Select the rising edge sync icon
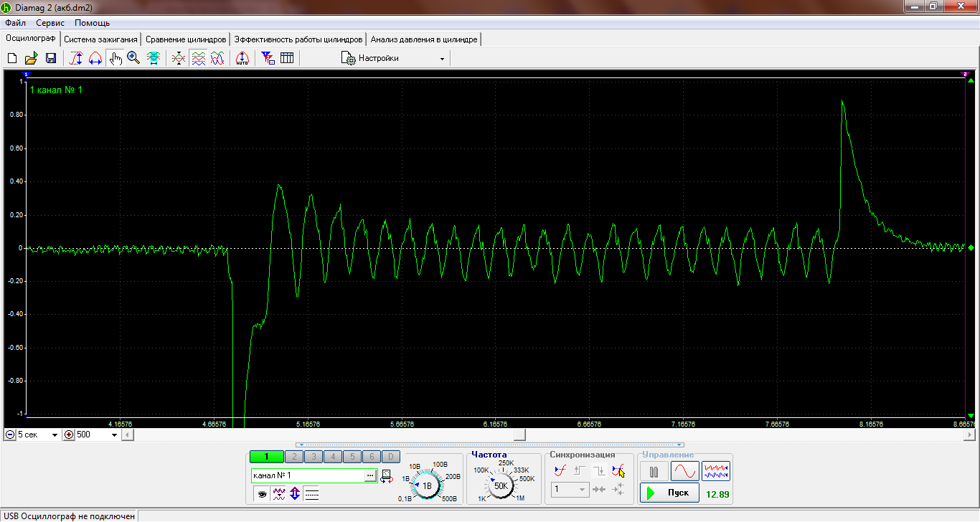 point(580,470)
